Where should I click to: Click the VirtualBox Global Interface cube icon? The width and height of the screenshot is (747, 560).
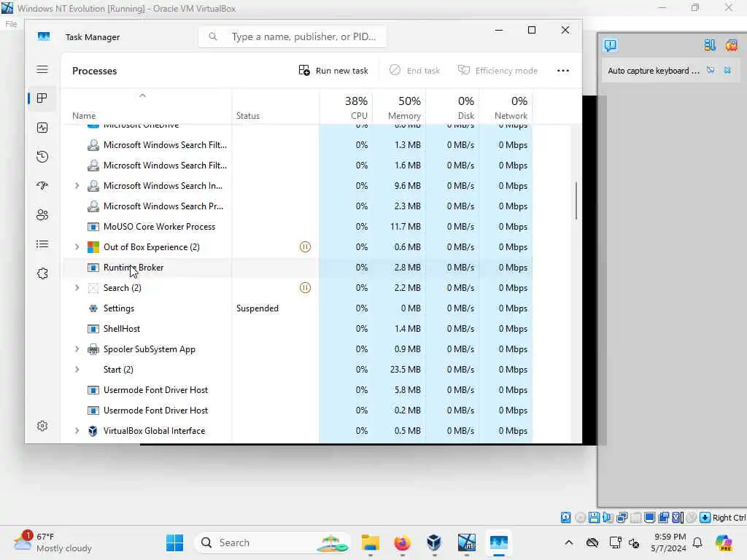coord(93,430)
